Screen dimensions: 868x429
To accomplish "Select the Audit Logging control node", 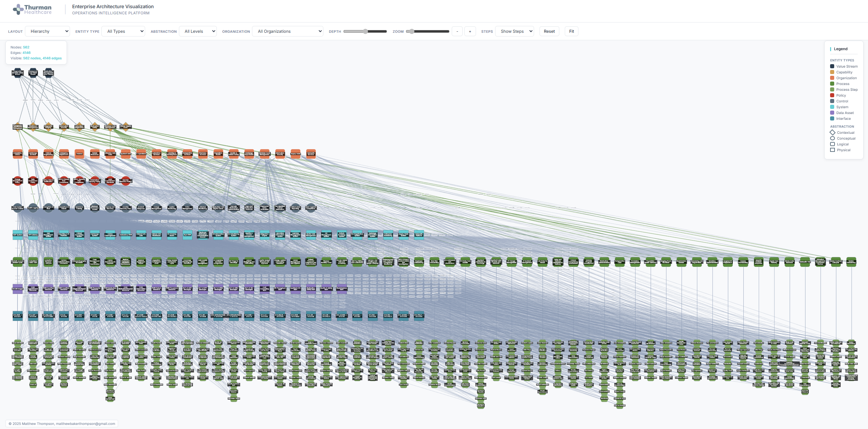I will (33, 208).
